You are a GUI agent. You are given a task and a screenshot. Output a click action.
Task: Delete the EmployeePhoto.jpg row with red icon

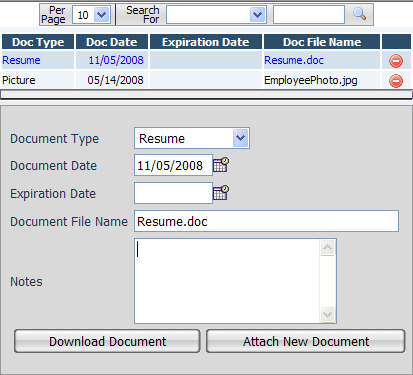coord(396,81)
